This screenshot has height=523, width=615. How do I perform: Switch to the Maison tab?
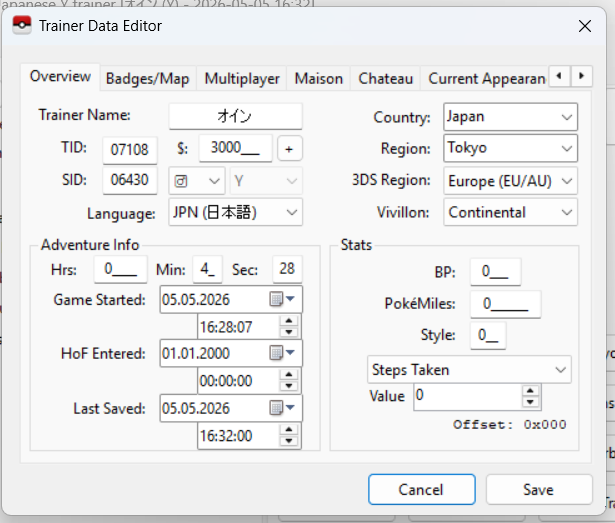click(x=318, y=78)
